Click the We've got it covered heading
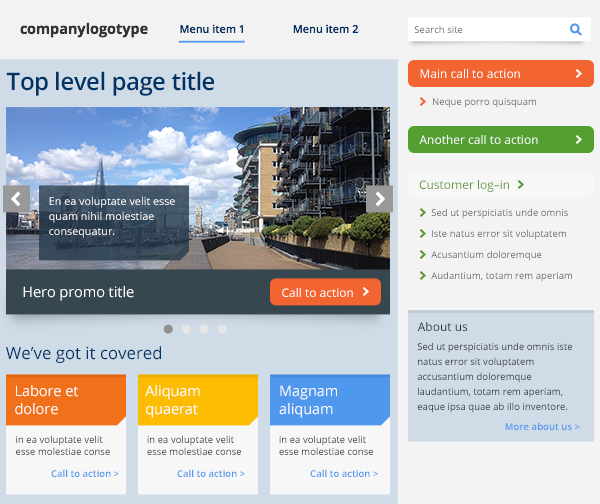The height and width of the screenshot is (504, 600). (84, 353)
